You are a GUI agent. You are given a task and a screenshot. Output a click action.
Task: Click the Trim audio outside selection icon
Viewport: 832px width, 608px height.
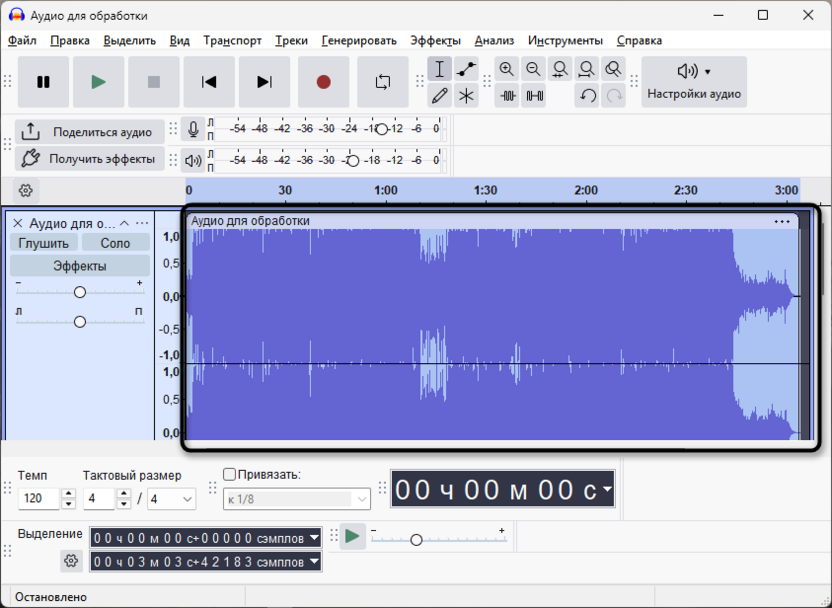(507, 95)
